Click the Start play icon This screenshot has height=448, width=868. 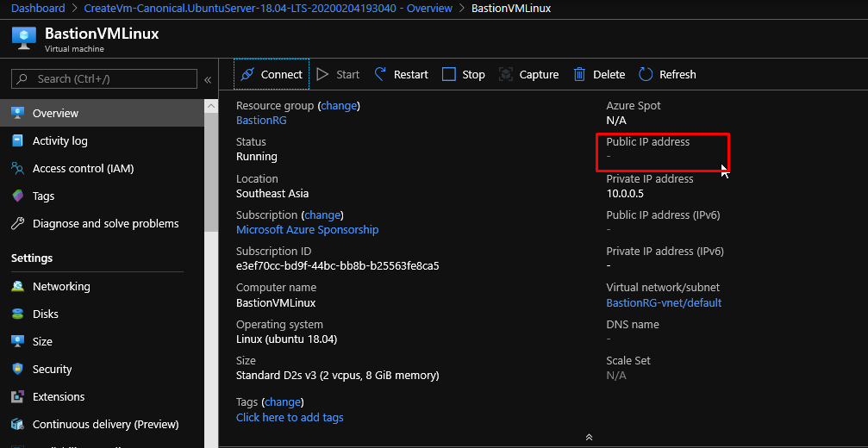(x=322, y=74)
